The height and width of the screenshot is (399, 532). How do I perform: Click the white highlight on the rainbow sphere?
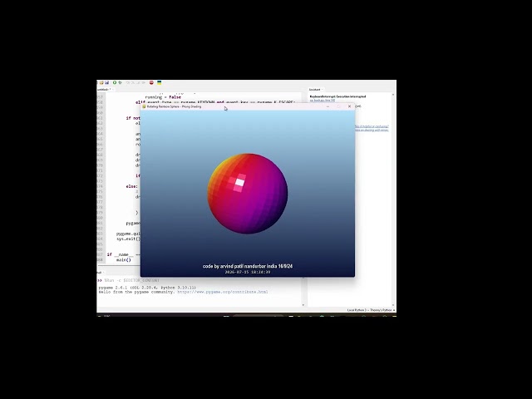click(x=239, y=182)
